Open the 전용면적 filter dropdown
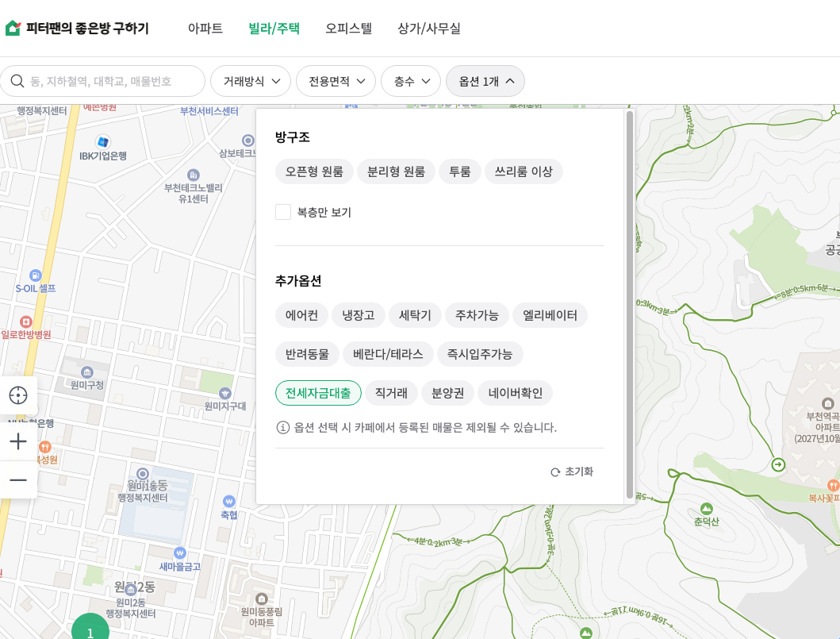Screen dimensions: 840x639 (336, 81)
